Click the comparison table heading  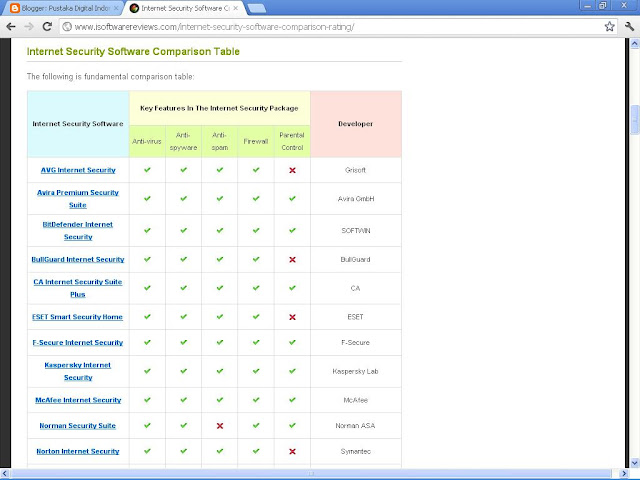coord(133,52)
